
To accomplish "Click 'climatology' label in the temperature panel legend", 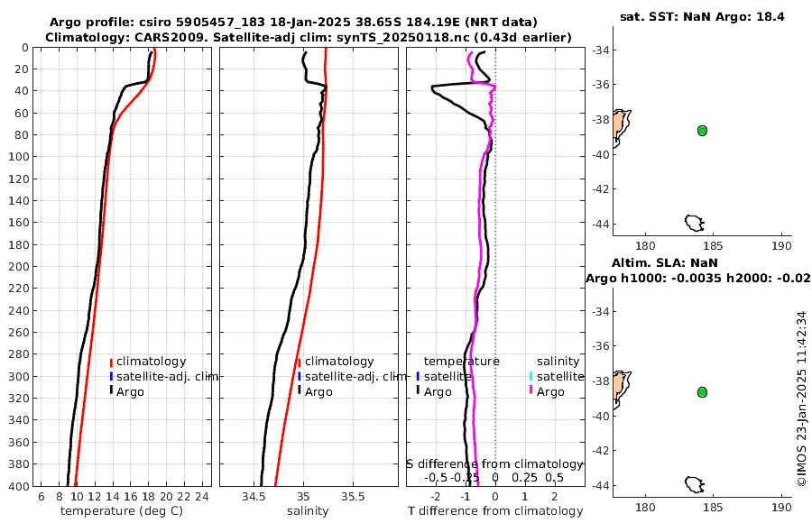I will click(x=152, y=362).
